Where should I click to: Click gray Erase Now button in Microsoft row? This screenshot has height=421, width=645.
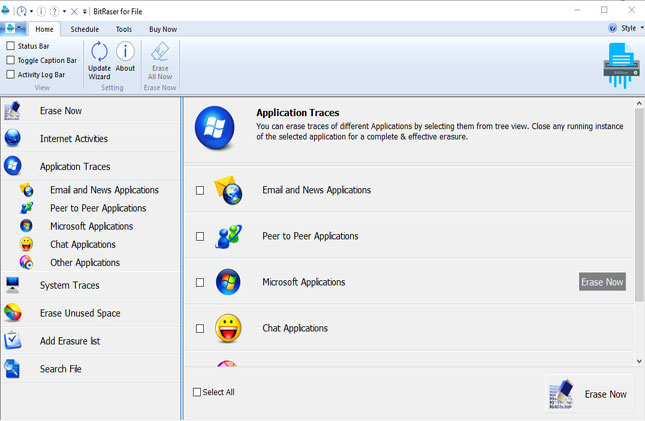pos(602,281)
